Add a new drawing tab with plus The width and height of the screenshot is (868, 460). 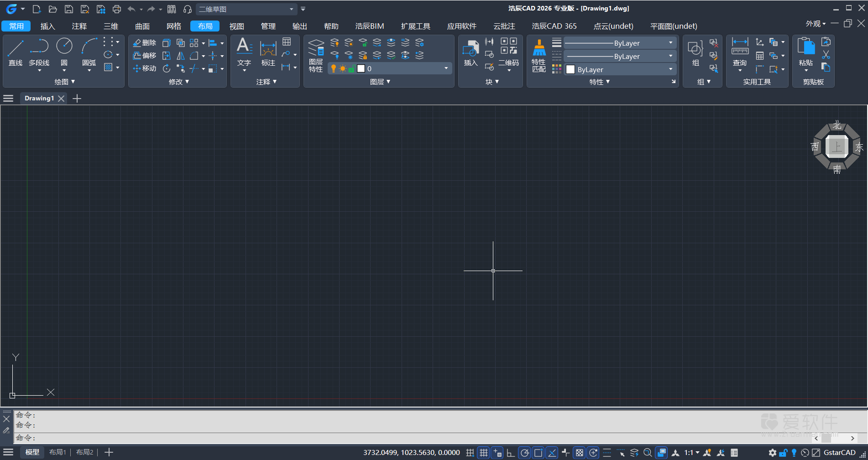pos(77,98)
